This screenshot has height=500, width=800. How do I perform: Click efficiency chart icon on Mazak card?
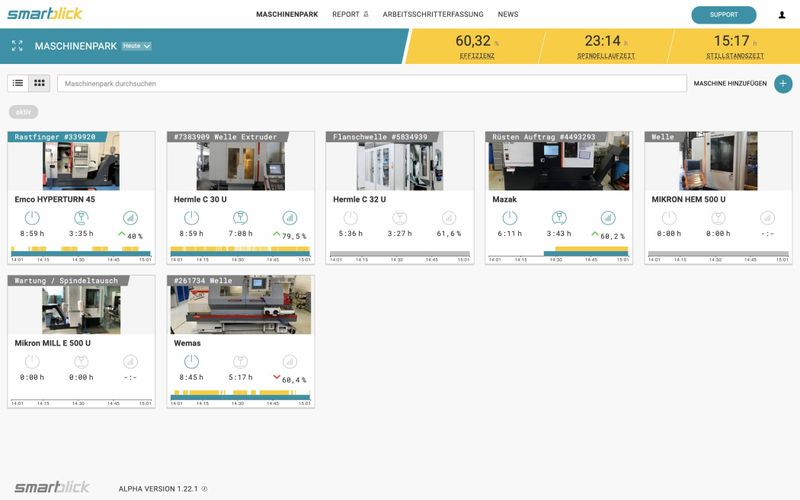607,218
